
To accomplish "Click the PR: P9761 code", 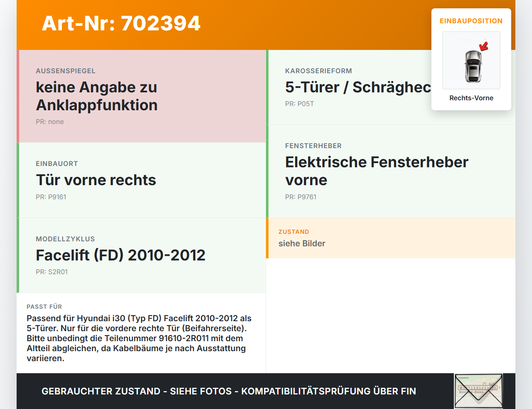I will pos(301,197).
